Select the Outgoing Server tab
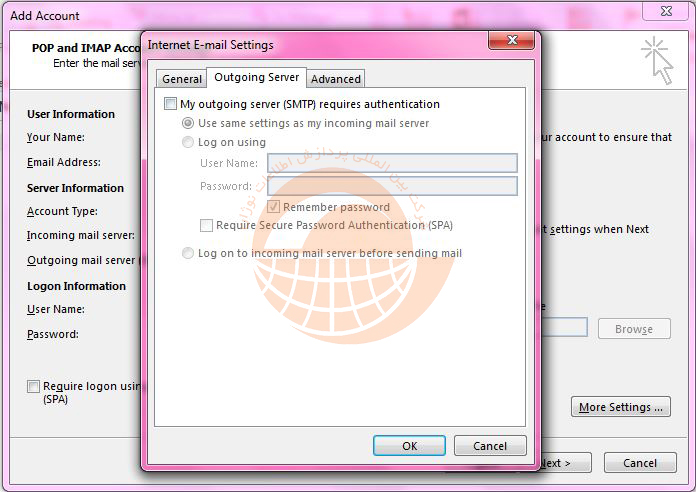Viewport: 696px width, 492px height. pyautogui.click(x=256, y=78)
